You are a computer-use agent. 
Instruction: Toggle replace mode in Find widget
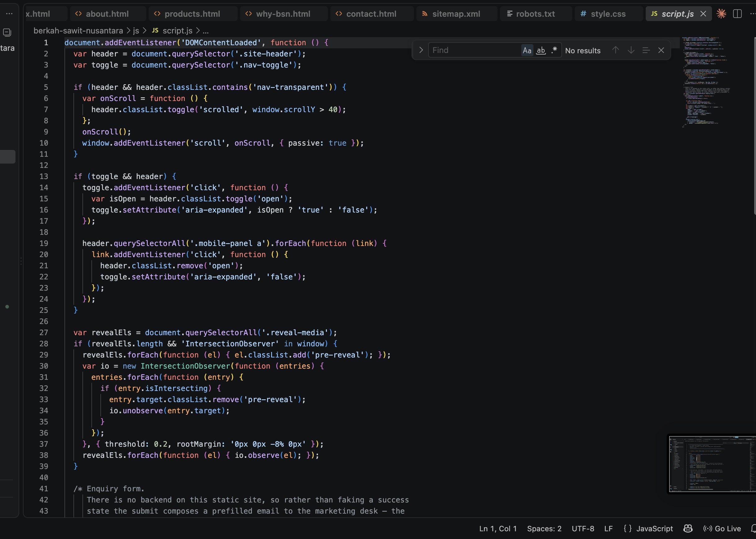(x=421, y=50)
